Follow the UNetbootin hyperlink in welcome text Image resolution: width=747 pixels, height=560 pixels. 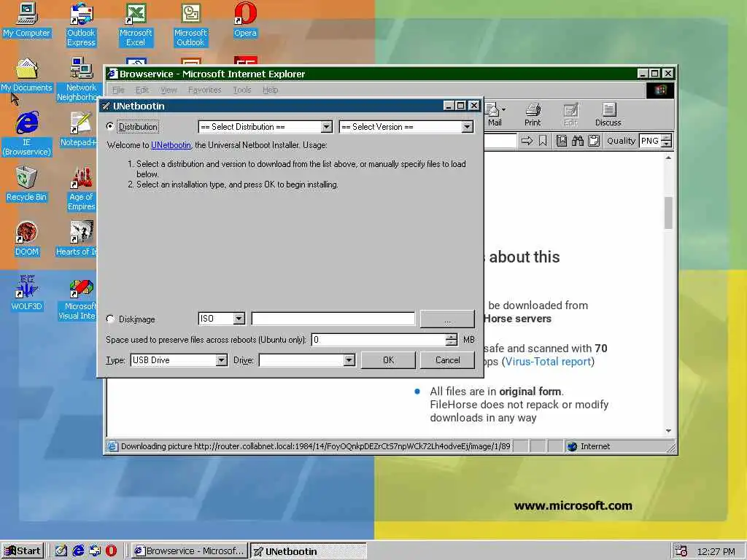[171, 145]
